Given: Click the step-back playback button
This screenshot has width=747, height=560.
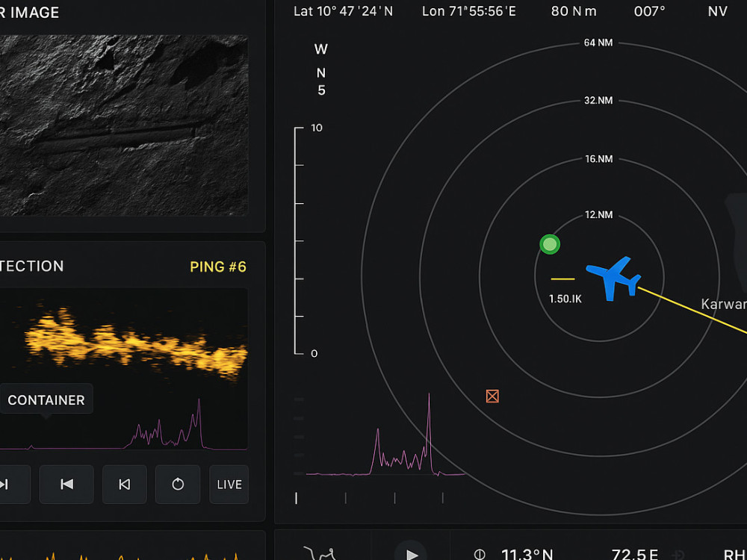Looking at the screenshot, I should [124, 485].
